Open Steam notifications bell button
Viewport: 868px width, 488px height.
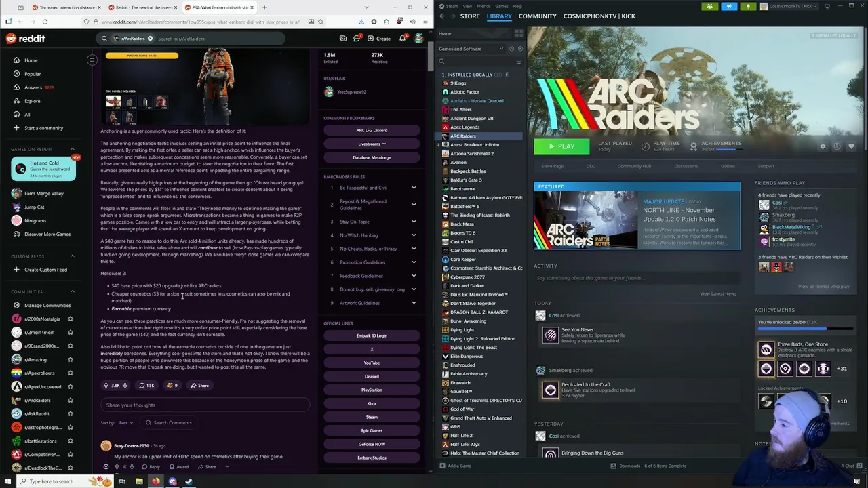point(748,6)
